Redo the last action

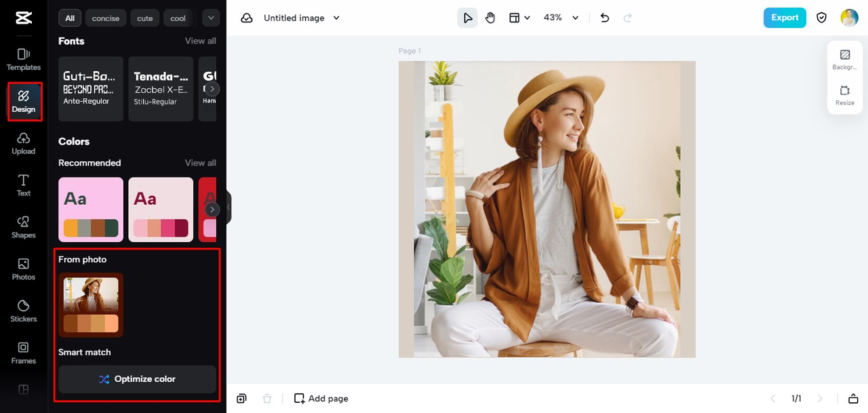coord(627,18)
